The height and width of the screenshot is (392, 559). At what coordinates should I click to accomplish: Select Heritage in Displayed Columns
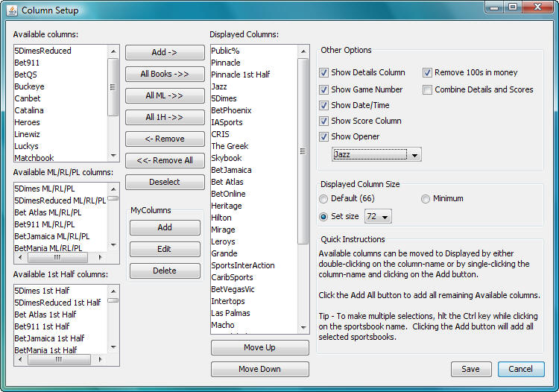(254, 206)
